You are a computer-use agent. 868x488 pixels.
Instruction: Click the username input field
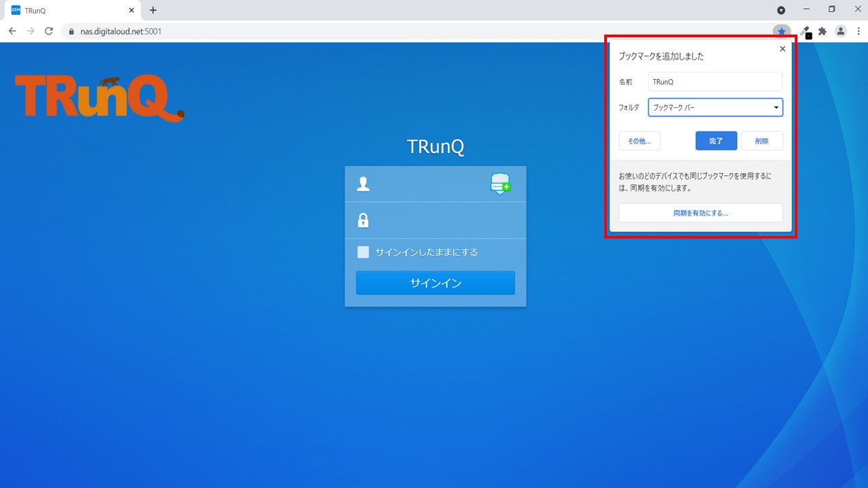click(x=435, y=184)
